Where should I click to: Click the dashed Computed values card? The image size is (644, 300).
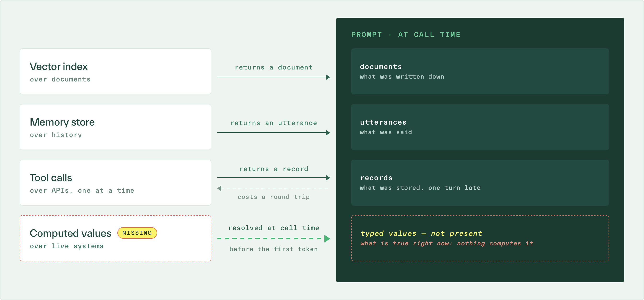pyautogui.click(x=115, y=238)
